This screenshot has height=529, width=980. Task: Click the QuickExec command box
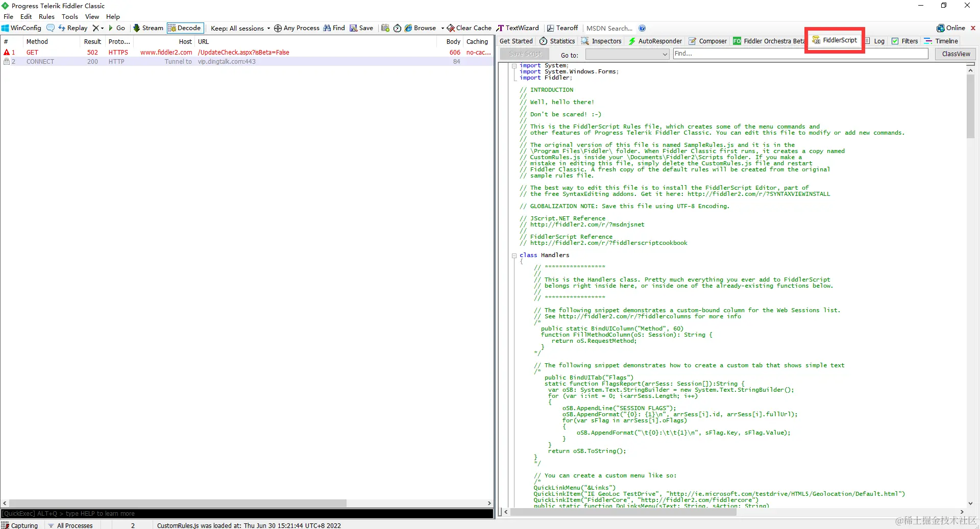[247, 514]
